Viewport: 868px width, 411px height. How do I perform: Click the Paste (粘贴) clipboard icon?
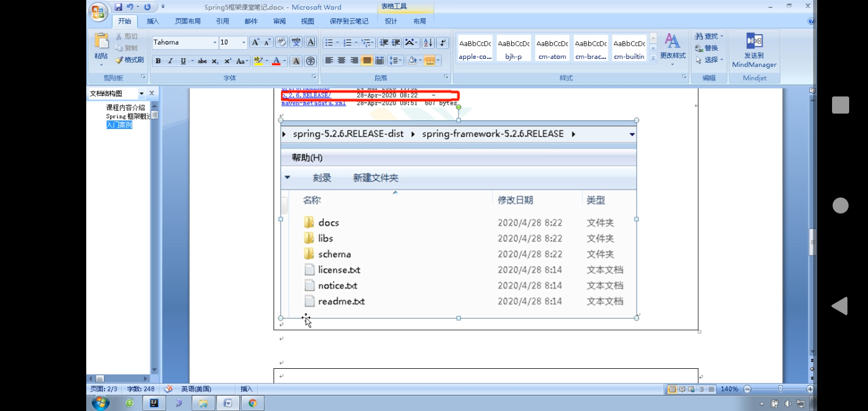tap(101, 41)
